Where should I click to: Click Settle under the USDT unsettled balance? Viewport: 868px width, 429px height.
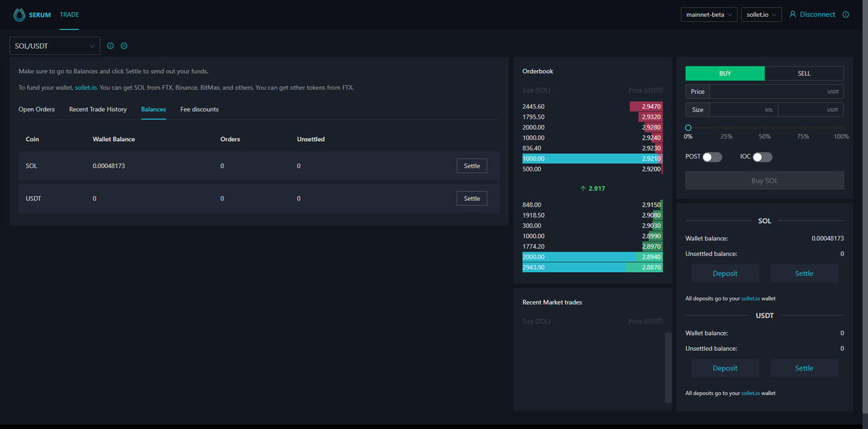[x=804, y=368]
